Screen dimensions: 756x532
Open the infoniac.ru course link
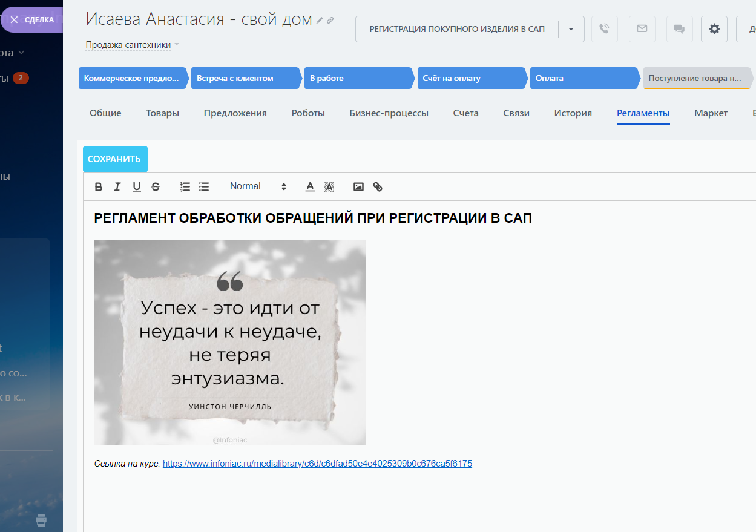(x=317, y=464)
